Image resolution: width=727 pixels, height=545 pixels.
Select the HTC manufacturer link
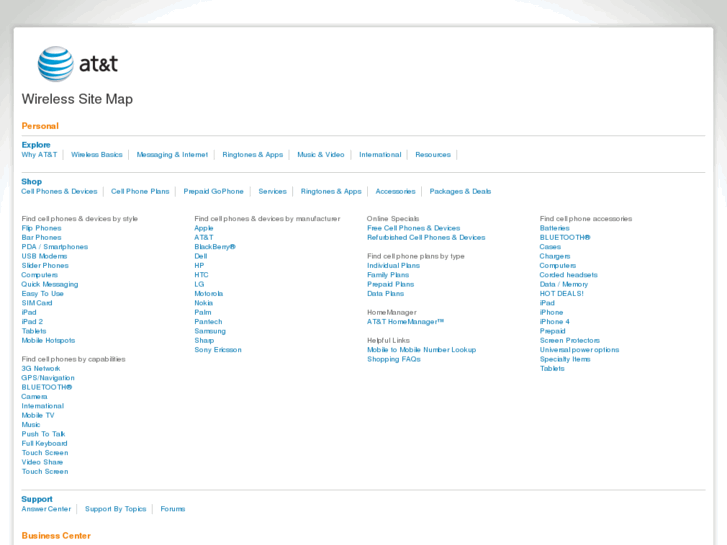click(201, 275)
